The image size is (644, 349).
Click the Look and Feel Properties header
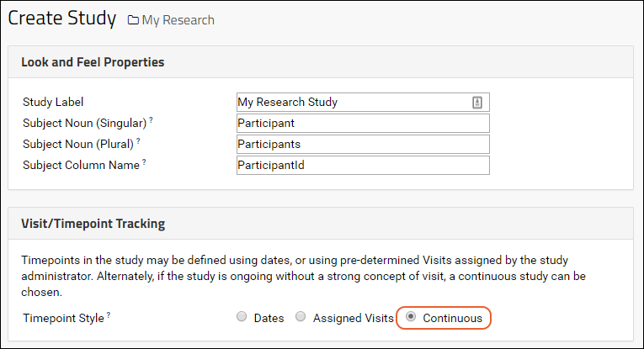click(x=93, y=62)
